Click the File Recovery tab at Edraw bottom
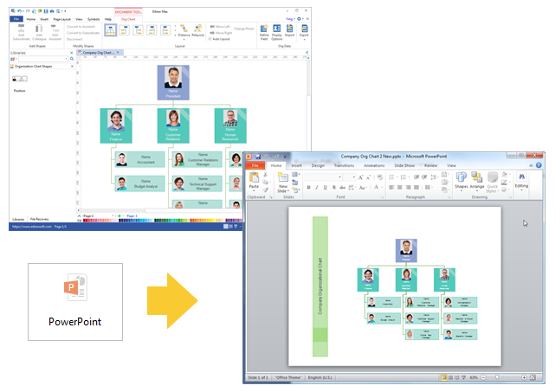Image resolution: width=555 pixels, height=392 pixels. (40, 219)
